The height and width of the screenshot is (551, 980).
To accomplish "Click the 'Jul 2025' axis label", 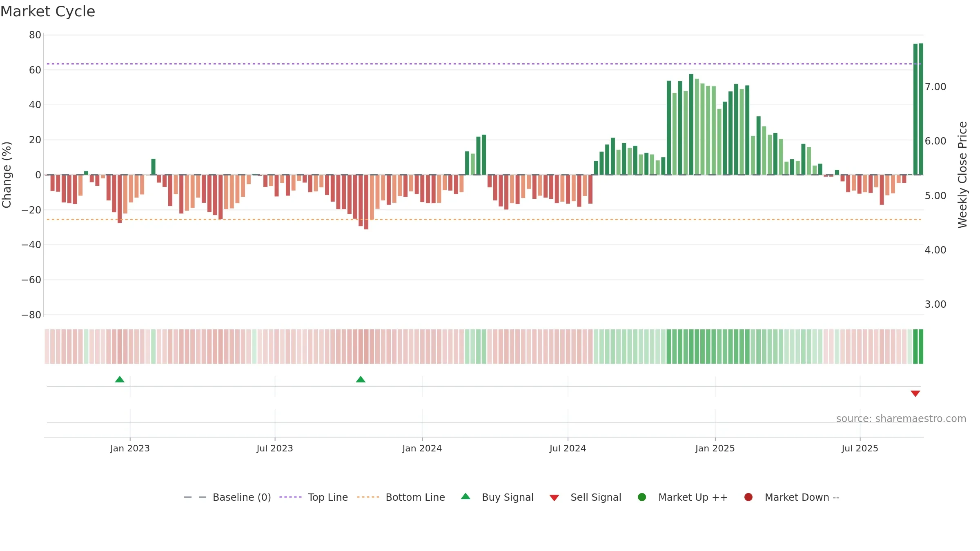I will tap(860, 448).
